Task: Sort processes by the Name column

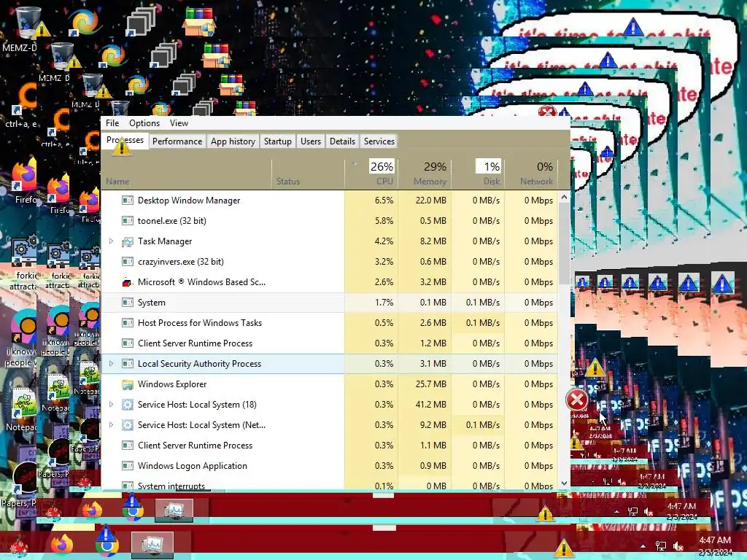Action: point(186,174)
